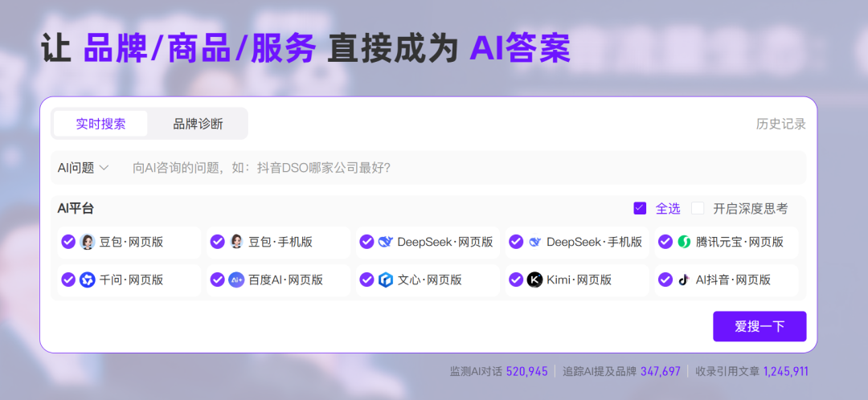
Task: Click the DeepSeek 网页版 whale logo
Action: 386,242
